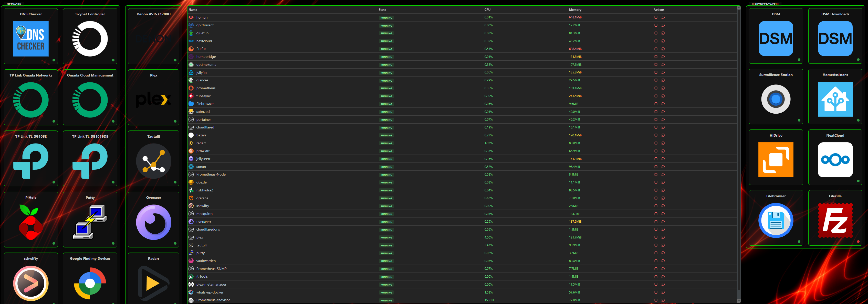Open the Surveillance Station tile
This screenshot has height=304, width=868.
776,99
